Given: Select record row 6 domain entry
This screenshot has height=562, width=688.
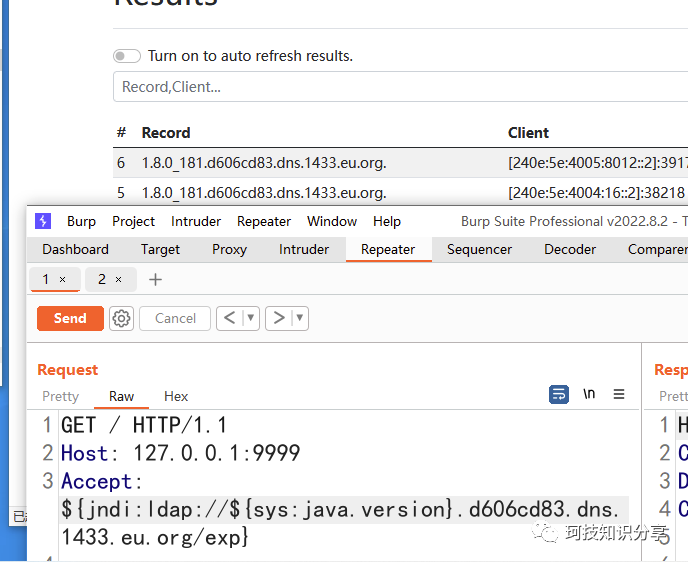Looking at the screenshot, I should coord(264,163).
